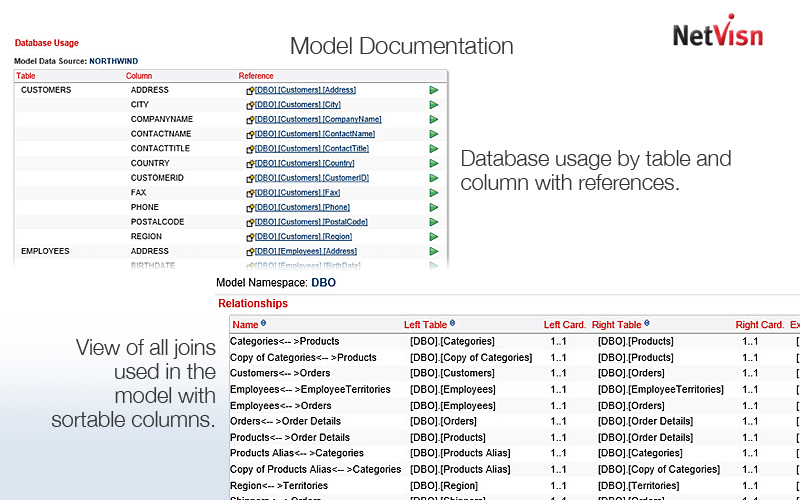Select the Region<-- >Territories relationship row
Viewport: 800px width, 500px height.
tap(514, 486)
